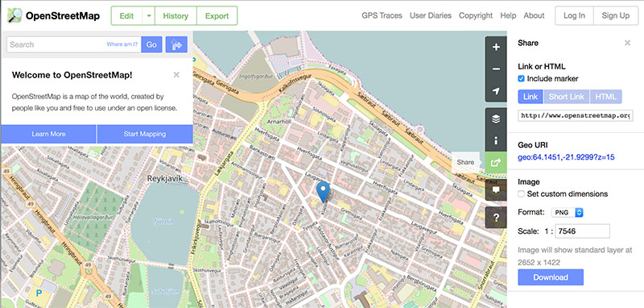644x308 pixels.
Task: Uncheck the Include marker checkbox
Action: pos(521,78)
